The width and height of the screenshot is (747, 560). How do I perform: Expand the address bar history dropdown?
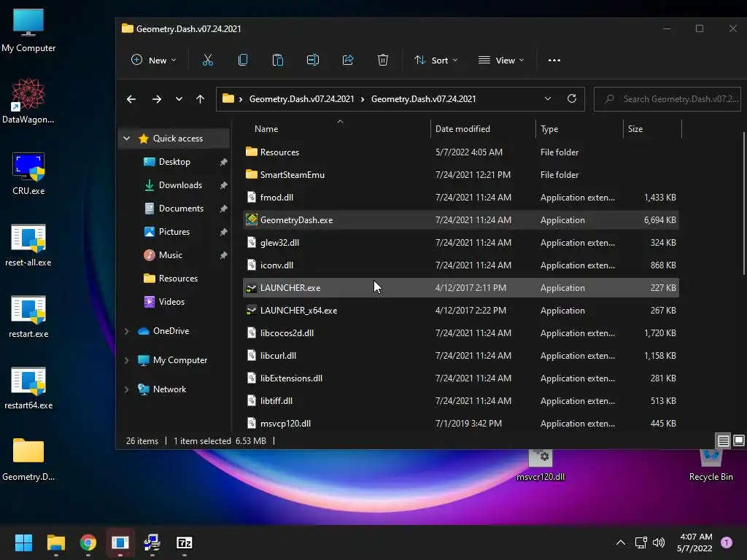(547, 98)
